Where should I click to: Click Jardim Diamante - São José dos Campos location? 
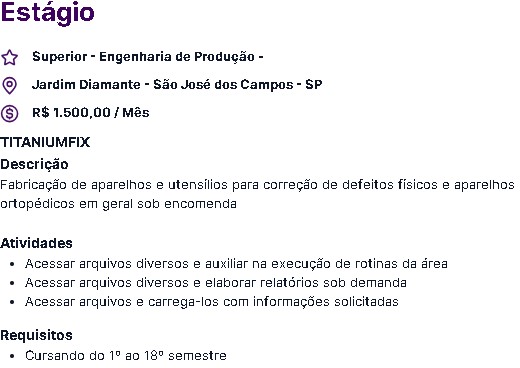[x=177, y=84]
